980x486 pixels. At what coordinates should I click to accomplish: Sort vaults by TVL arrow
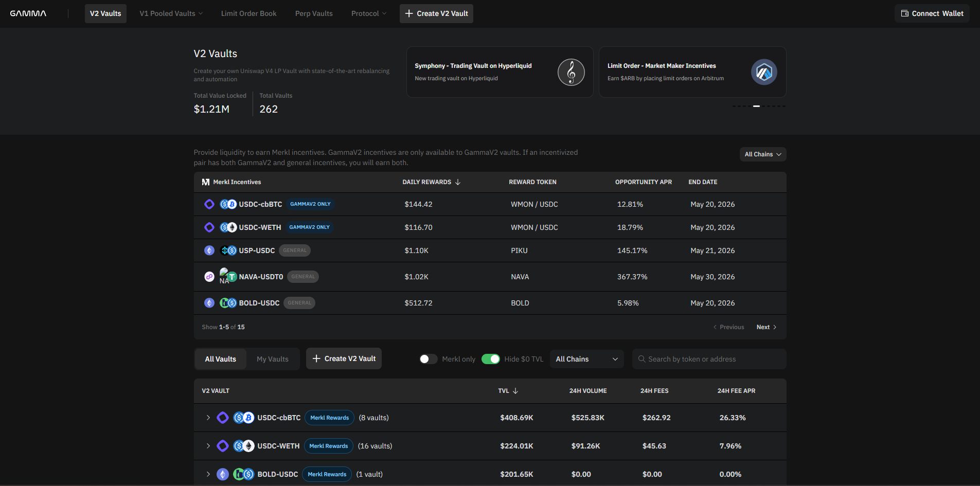pos(515,391)
